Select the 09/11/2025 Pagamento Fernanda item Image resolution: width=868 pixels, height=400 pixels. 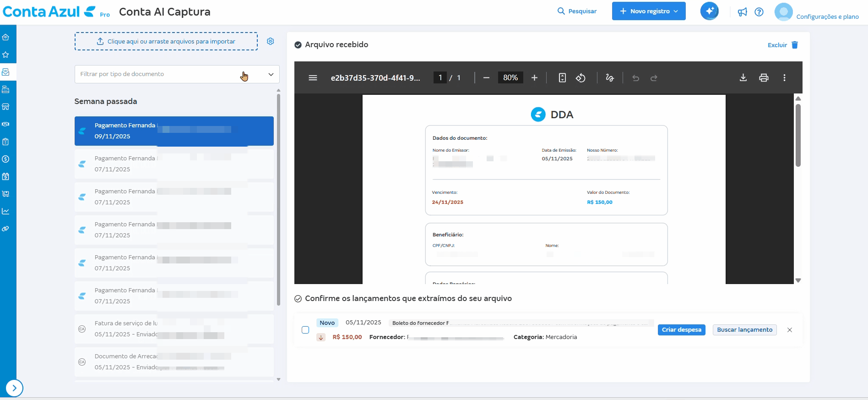174,131
